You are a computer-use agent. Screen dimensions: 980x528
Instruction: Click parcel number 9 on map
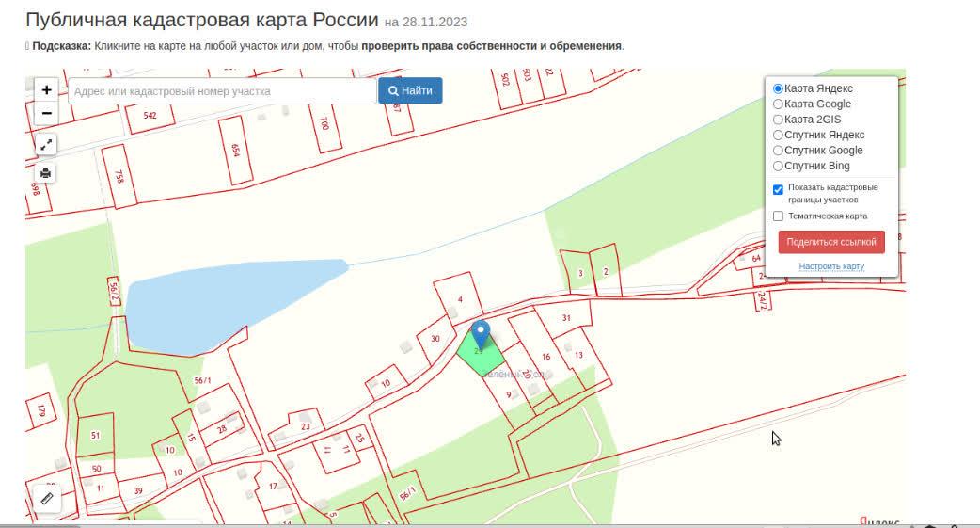510,394
